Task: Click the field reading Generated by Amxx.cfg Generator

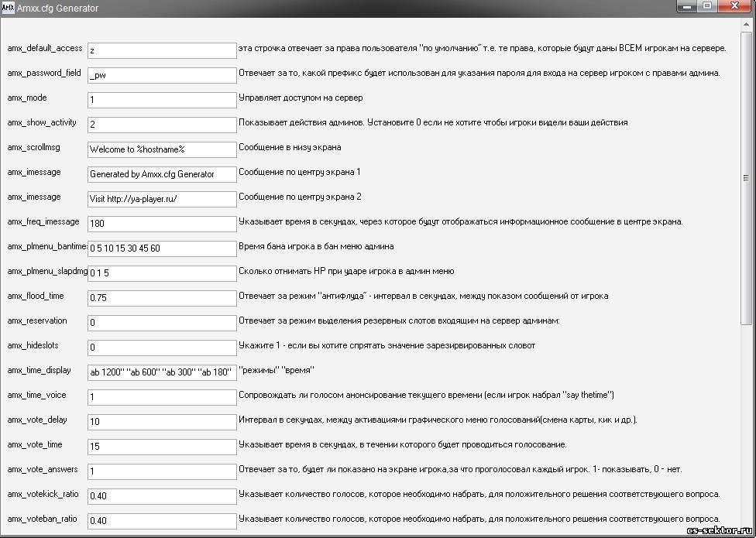Action: 162,174
